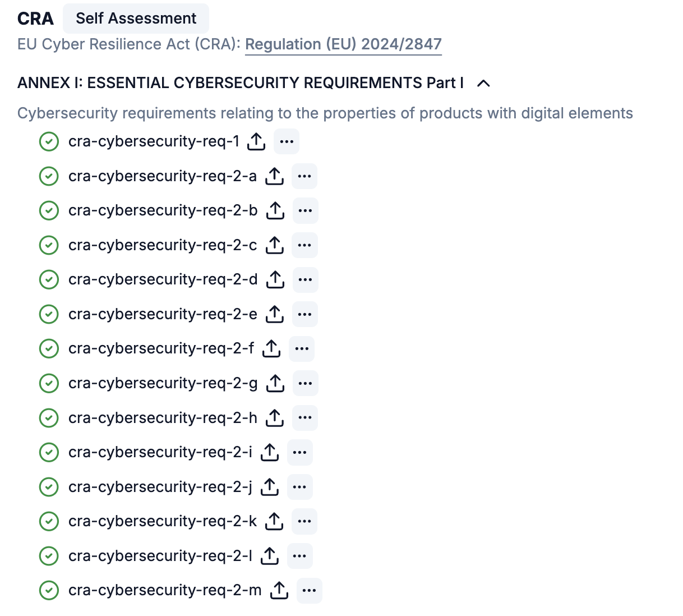
Task: Open more options for cra-cybersecurity-req-2-l
Action: pos(300,556)
